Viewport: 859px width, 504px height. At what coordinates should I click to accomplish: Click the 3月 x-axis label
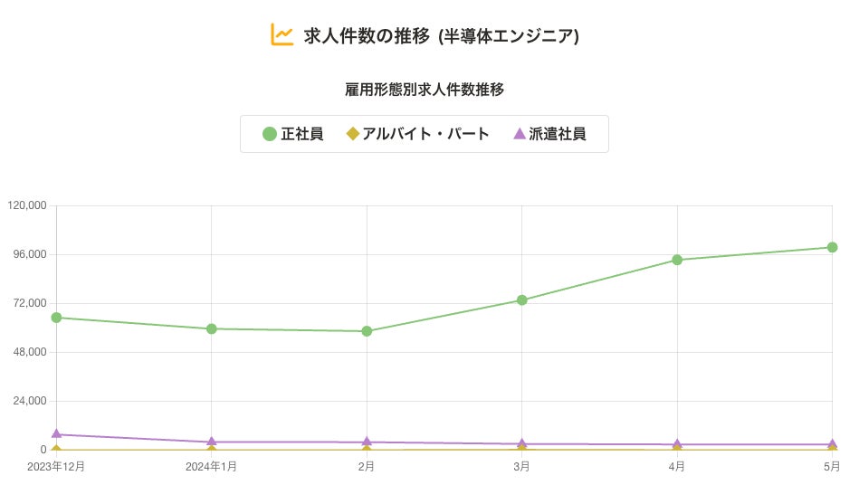[521, 467]
